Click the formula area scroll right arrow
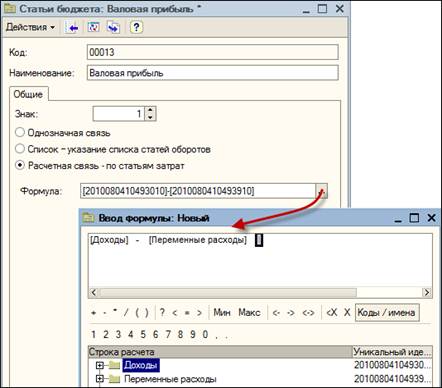This screenshot has height=388, width=442. pyautogui.click(x=426, y=292)
